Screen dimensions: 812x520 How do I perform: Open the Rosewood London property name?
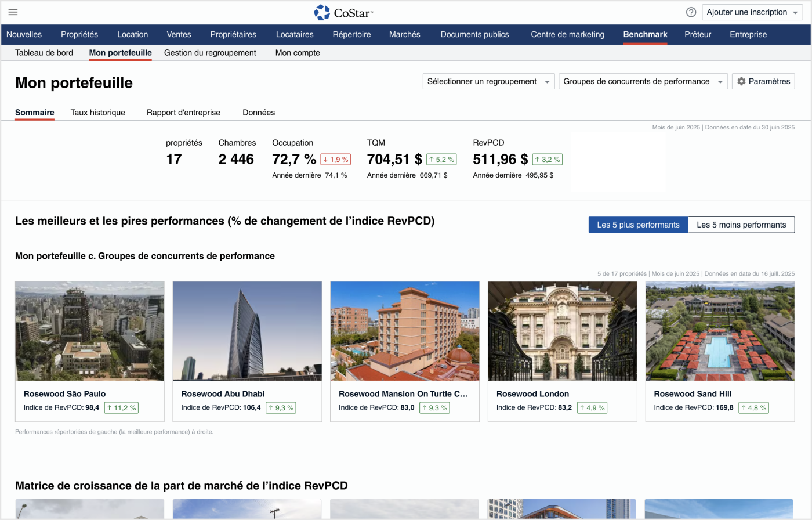532,393
